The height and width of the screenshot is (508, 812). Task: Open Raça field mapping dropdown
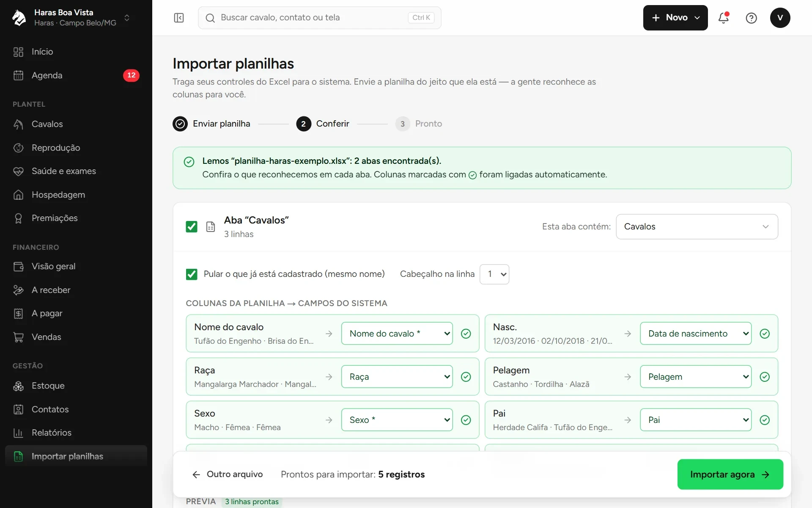click(x=397, y=377)
